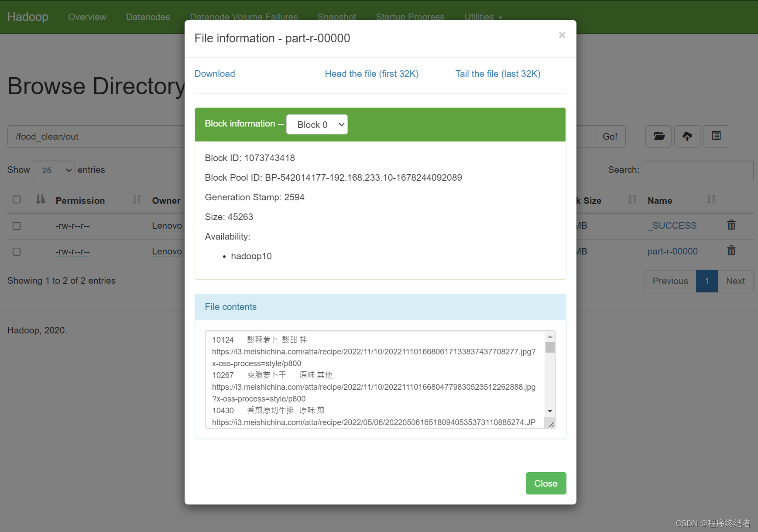Click the file contents text area

click(375, 379)
